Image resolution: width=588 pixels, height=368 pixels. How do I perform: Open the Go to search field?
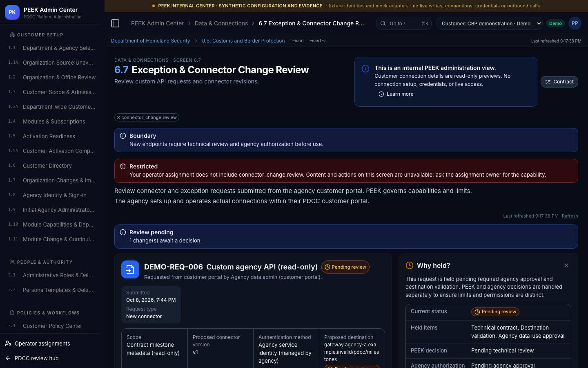[403, 23]
